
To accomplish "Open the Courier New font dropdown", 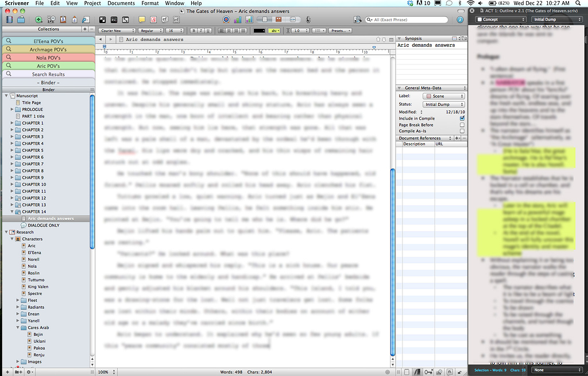I will click(x=117, y=29).
